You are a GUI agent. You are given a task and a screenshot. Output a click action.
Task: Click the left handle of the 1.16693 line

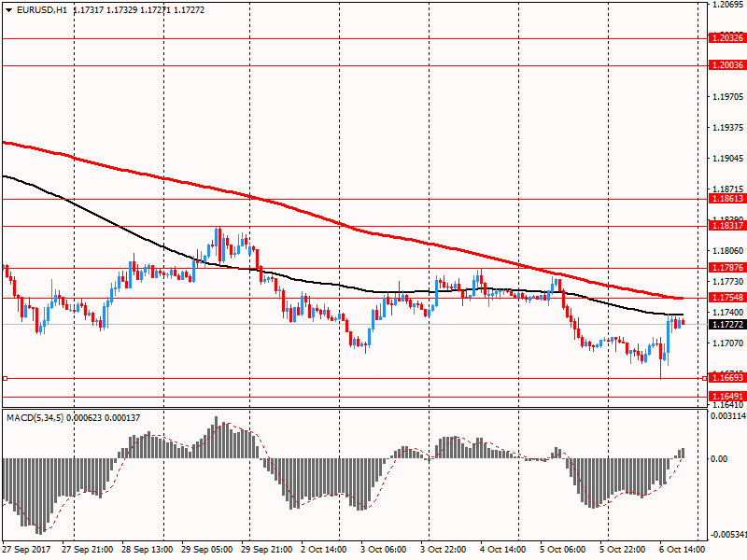click(5, 379)
